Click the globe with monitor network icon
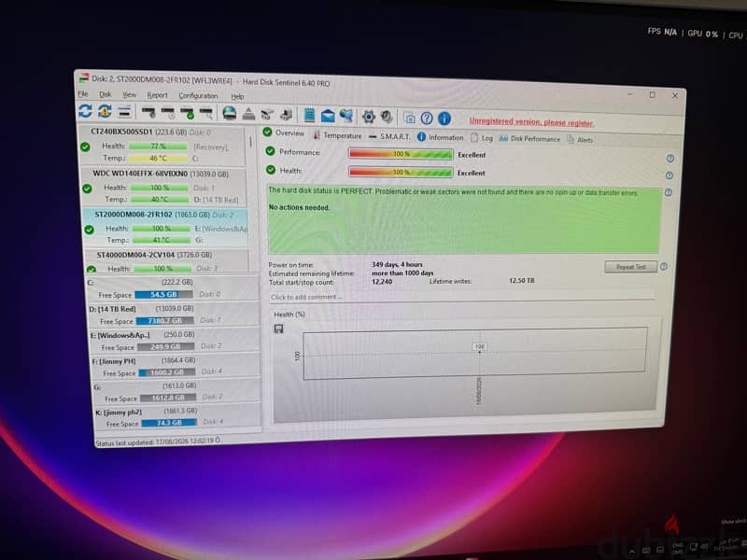747x560 pixels. point(346,115)
